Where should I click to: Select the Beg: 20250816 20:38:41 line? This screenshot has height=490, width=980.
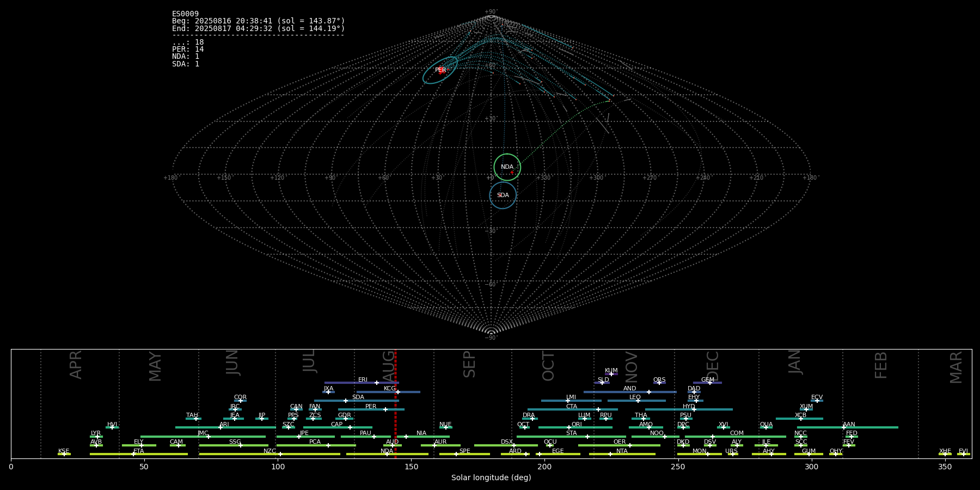click(259, 21)
